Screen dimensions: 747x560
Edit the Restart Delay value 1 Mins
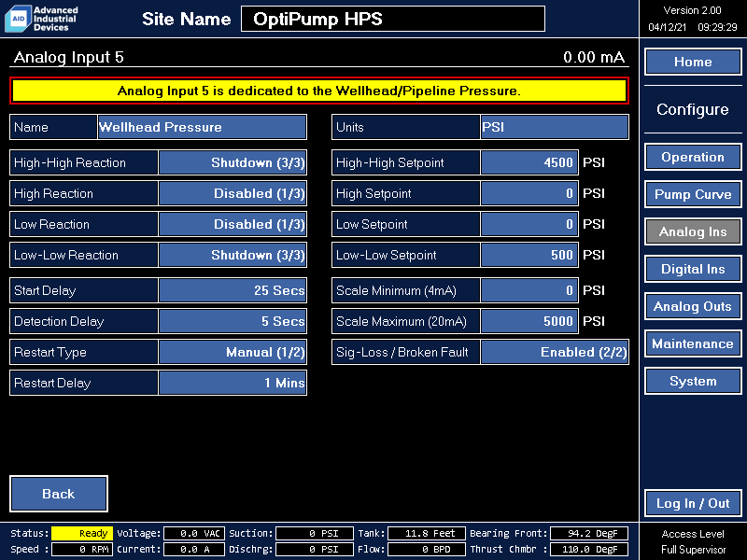pyautogui.click(x=233, y=383)
